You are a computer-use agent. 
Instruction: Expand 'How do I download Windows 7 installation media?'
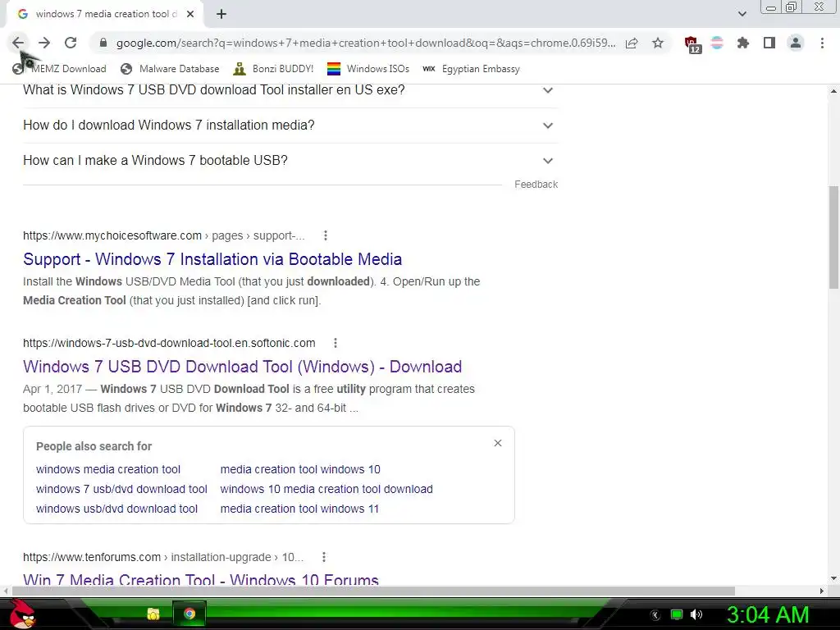(290, 126)
